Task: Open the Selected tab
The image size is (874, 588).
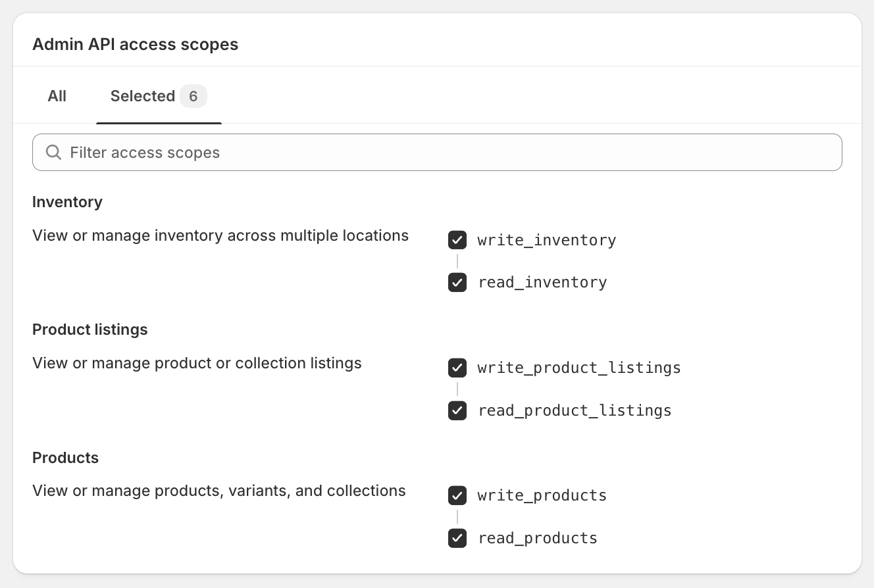Action: 142,96
